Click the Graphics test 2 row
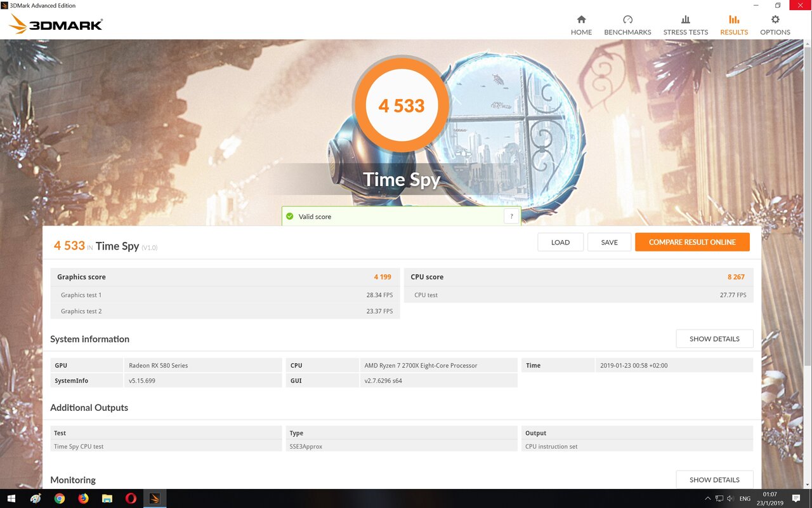This screenshot has height=508, width=812. [225, 311]
